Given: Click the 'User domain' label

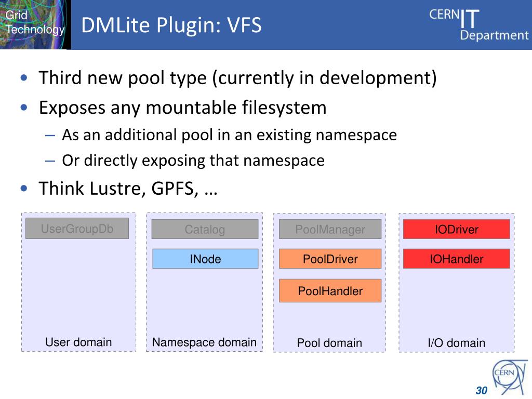Looking at the screenshot, I should (x=78, y=342).
